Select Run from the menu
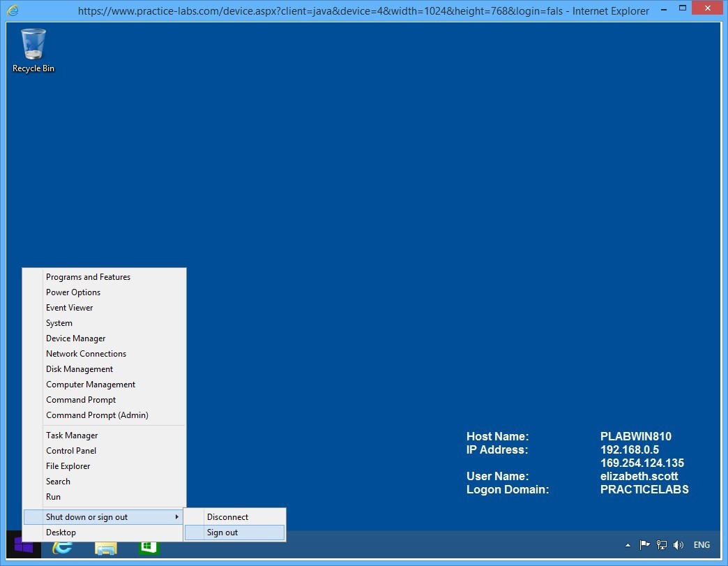Screen dimensions: 728x566 coord(53,496)
